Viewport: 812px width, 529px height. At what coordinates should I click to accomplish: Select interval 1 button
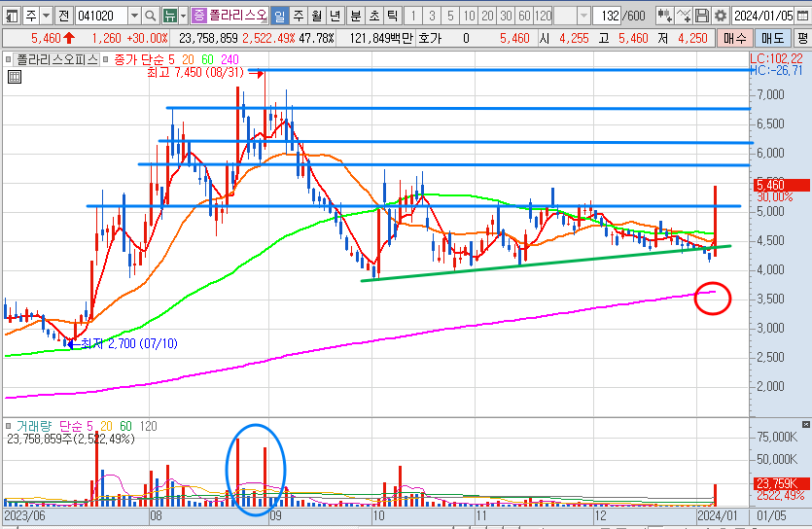tap(412, 16)
